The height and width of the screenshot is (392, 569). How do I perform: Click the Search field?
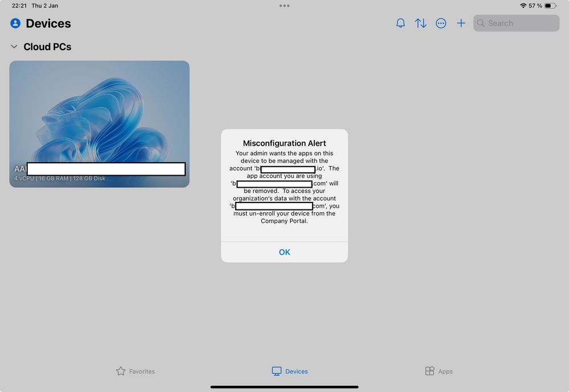(x=516, y=23)
